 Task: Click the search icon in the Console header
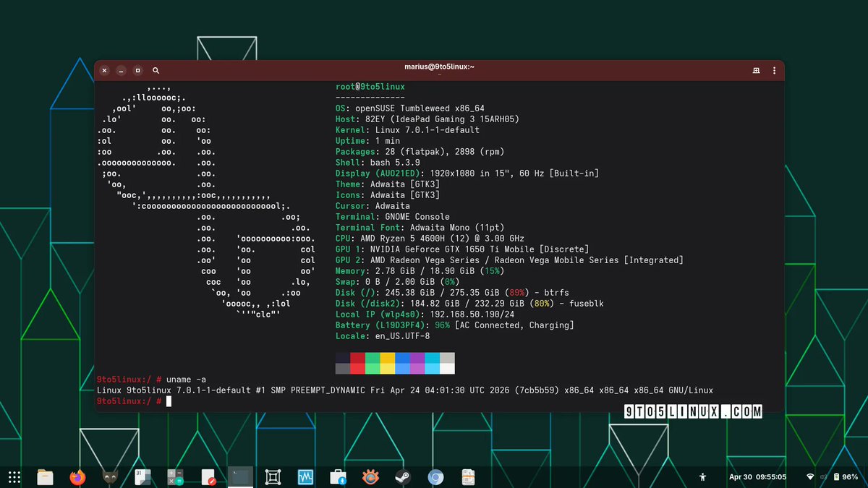coord(156,70)
